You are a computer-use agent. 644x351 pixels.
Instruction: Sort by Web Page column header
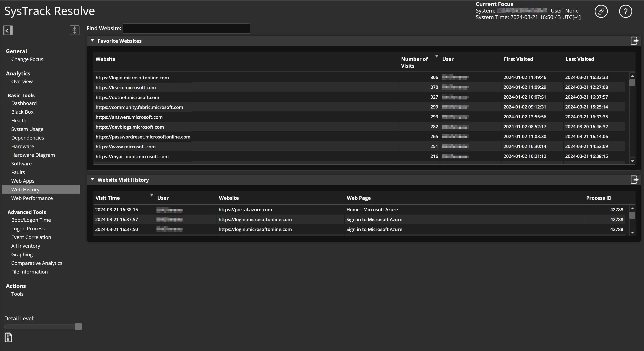[x=359, y=198]
